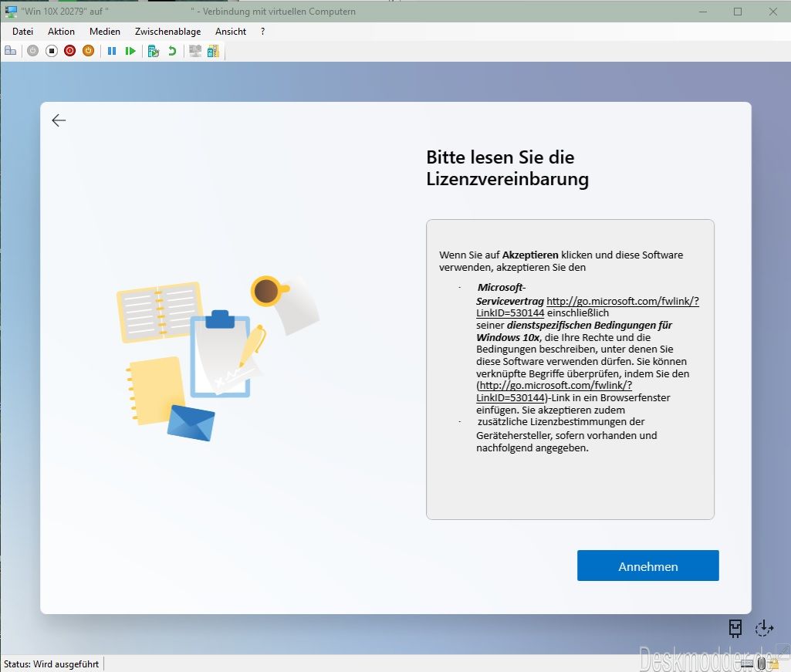The width and height of the screenshot is (791, 672).
Task: Open the parenthesized fwlink URL before '-Link in ein Browserfenster'
Action: click(554, 391)
